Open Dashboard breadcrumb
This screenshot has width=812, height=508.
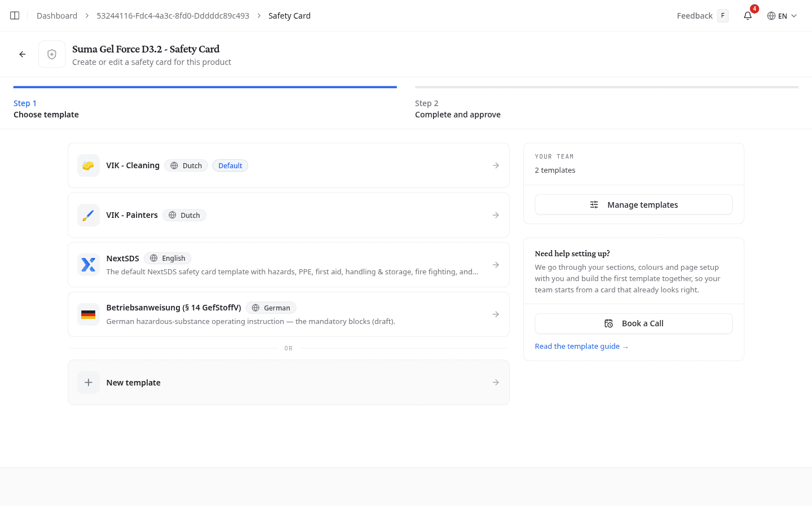pyautogui.click(x=57, y=16)
